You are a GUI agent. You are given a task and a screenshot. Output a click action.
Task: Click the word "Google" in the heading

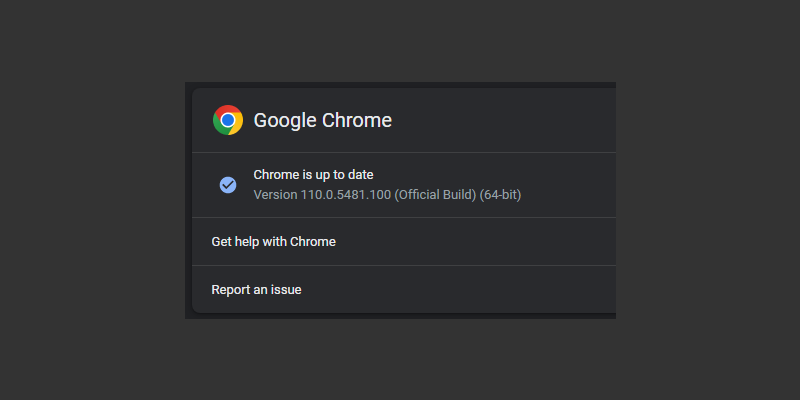point(284,121)
